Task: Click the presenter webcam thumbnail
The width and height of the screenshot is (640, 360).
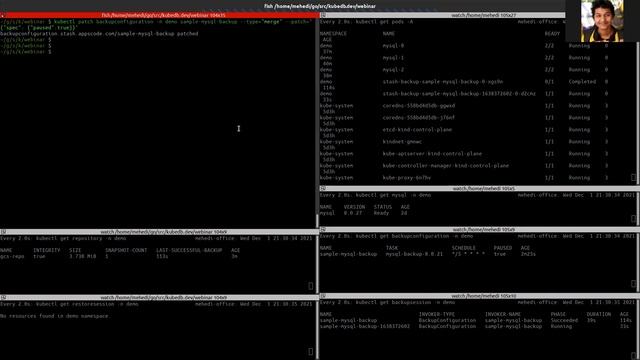Action: [602, 21]
